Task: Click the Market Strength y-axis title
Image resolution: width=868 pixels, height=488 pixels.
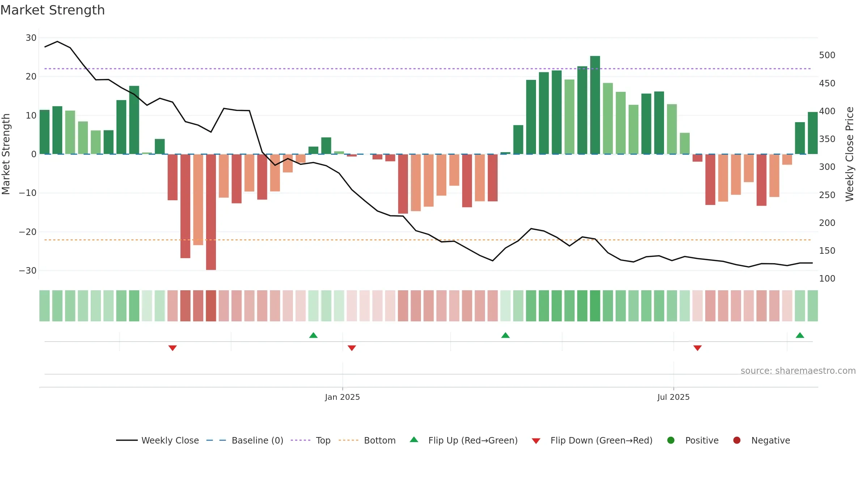Action: pos(6,154)
